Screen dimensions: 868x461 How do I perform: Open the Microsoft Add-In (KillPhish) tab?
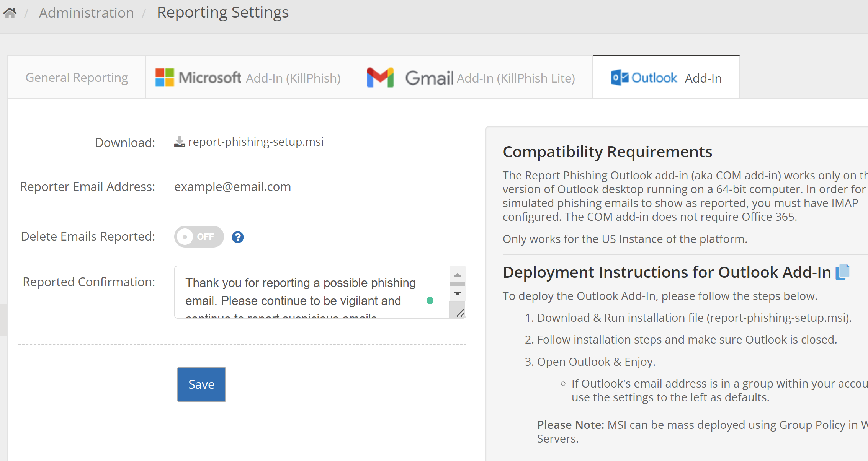pyautogui.click(x=252, y=78)
